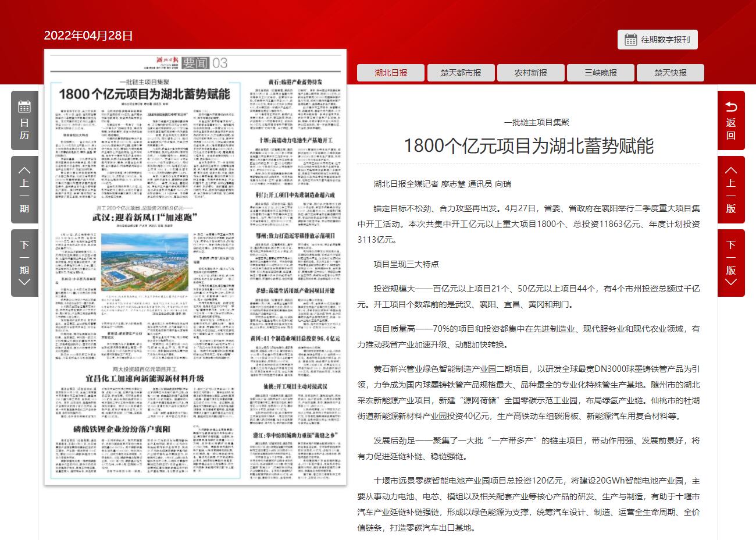Click the paragraph heading 项目呈现三大特点
The image size is (756, 540).
point(406,264)
